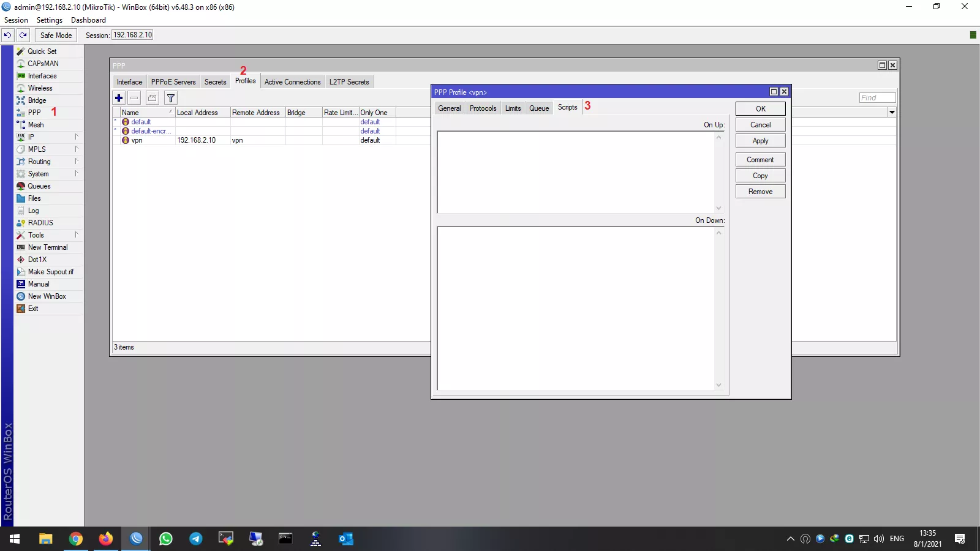
Task: Switch to the L2TP Secrets tab
Action: [349, 82]
